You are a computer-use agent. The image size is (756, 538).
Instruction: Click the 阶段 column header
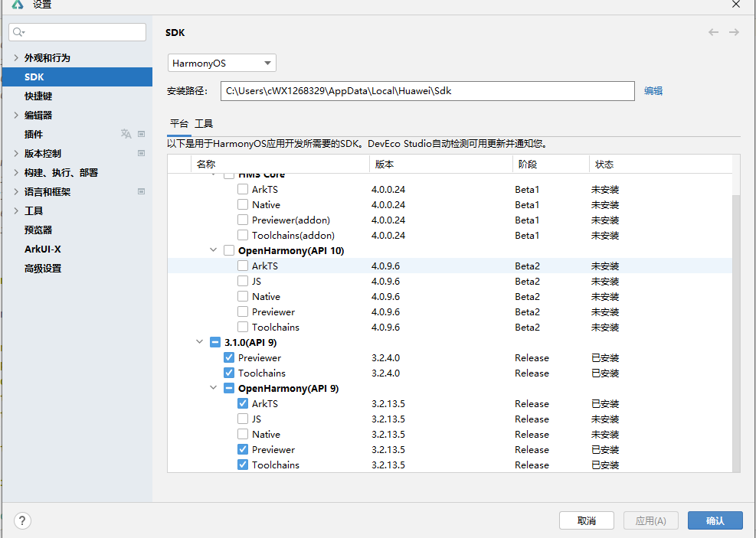551,165
